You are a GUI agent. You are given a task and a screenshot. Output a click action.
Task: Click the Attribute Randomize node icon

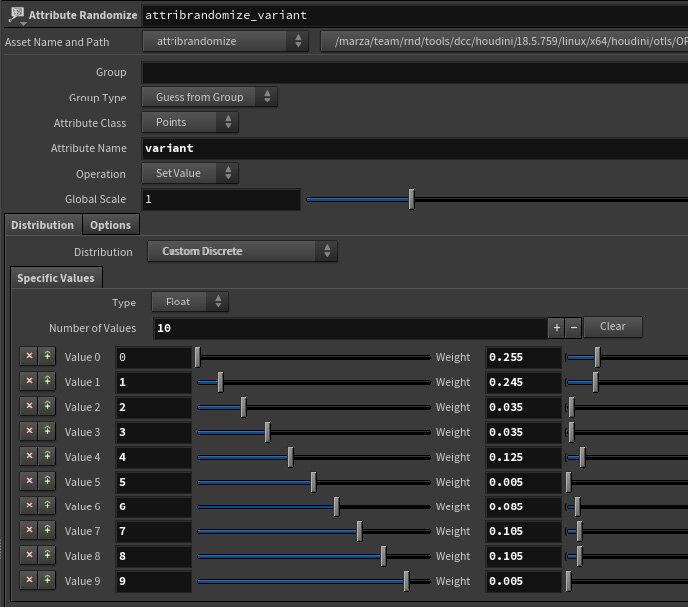(15, 15)
